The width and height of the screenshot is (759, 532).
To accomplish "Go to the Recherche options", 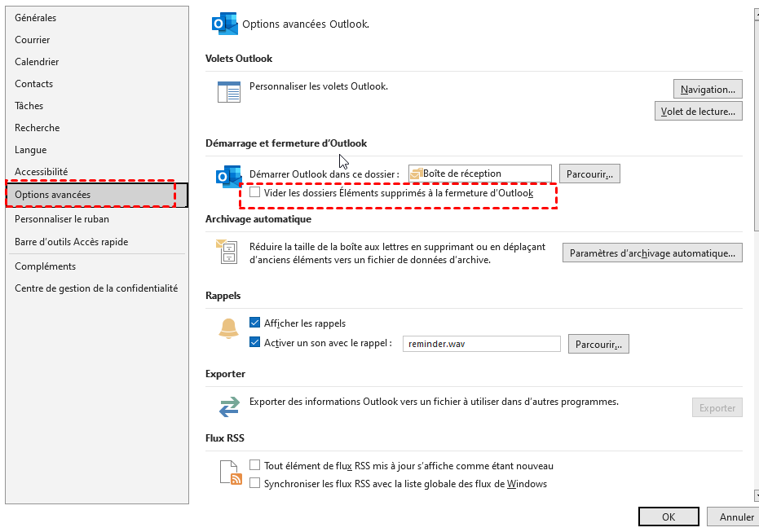I will [x=97, y=128].
